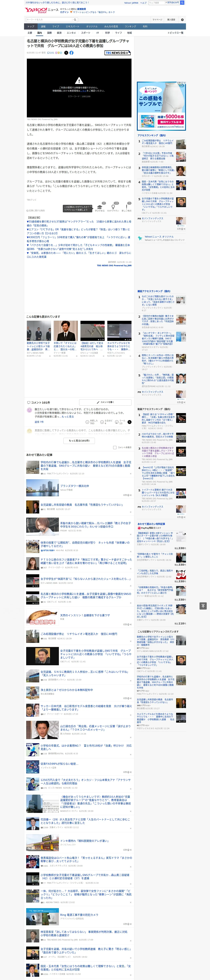Select the トップ navigation tab

(x=31, y=26)
